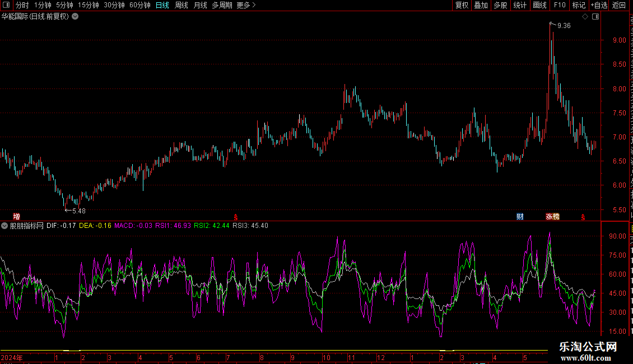Open dropdown beside 股朋指标网 indicator
The width and height of the screenshot is (633, 364).
coord(4,226)
